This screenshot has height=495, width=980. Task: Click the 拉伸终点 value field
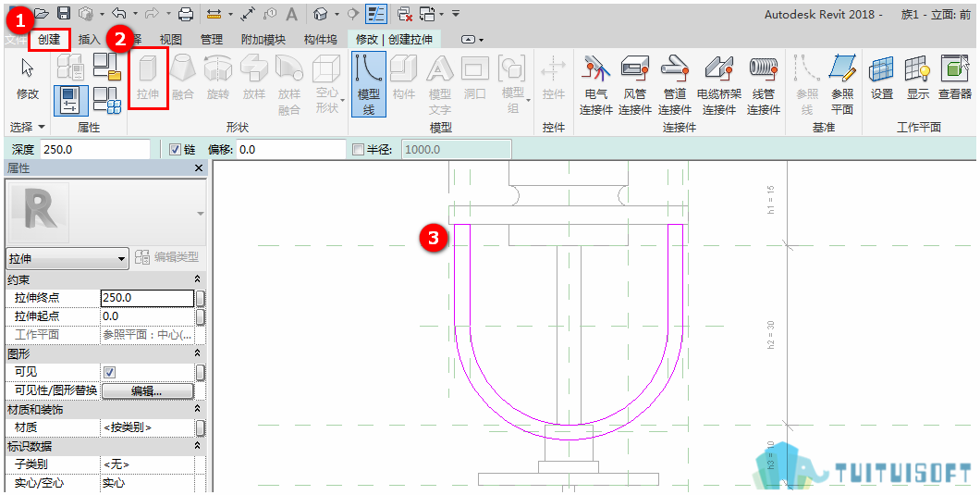(148, 298)
